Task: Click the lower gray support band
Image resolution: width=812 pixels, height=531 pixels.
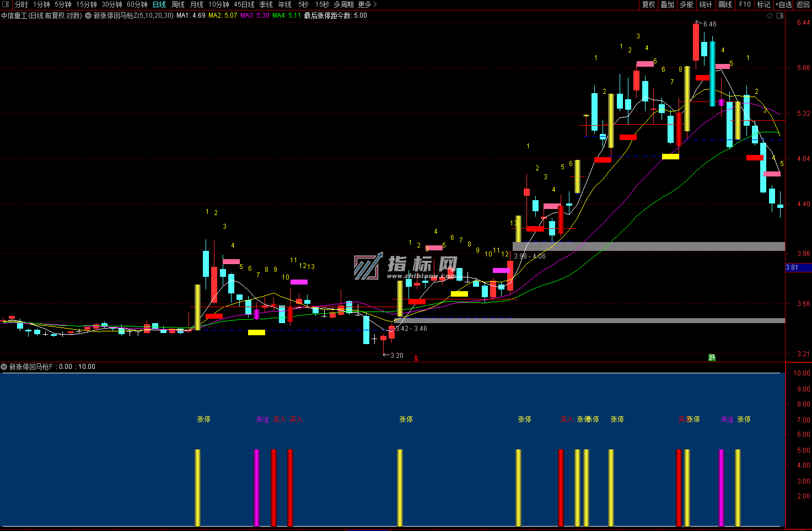Action: coord(589,320)
